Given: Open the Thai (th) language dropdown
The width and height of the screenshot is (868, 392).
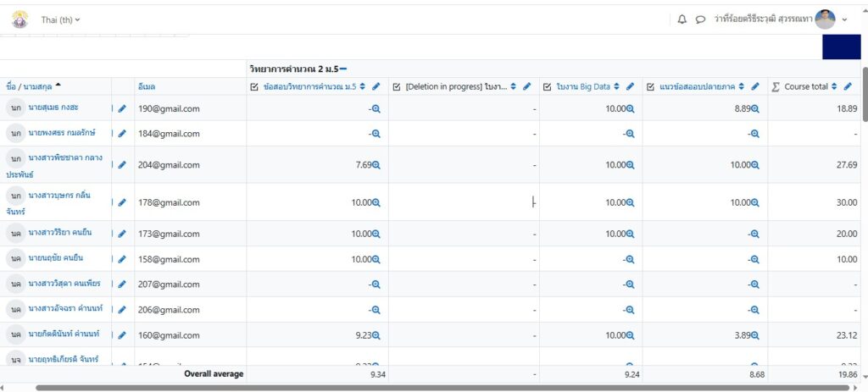Looking at the screenshot, I should 60,19.
